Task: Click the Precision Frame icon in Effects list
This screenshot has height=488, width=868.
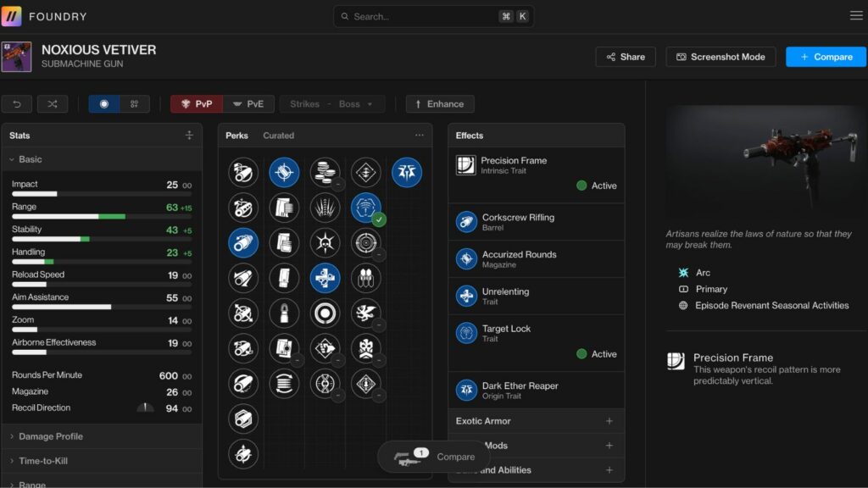Action: [465, 165]
